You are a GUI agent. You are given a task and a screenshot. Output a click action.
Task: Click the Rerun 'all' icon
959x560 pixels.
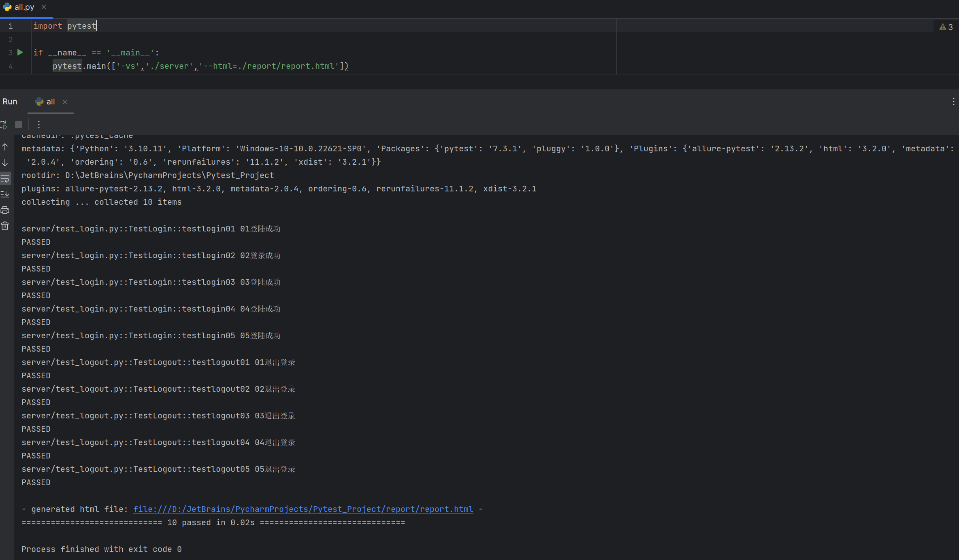click(4, 125)
